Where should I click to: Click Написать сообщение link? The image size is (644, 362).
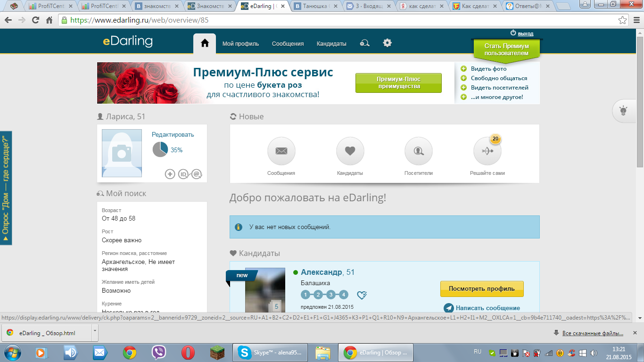click(482, 308)
